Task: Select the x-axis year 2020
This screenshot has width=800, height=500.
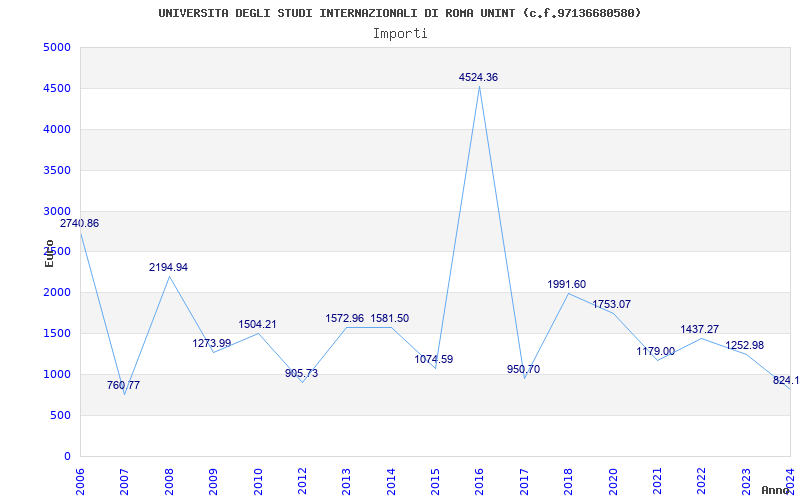Action: (613, 482)
